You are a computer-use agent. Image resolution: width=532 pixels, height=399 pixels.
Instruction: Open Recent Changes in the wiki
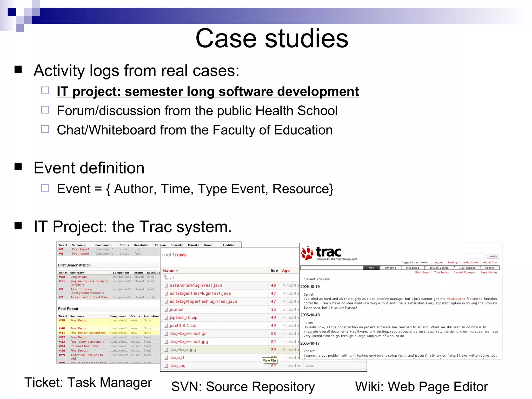pos(465,272)
